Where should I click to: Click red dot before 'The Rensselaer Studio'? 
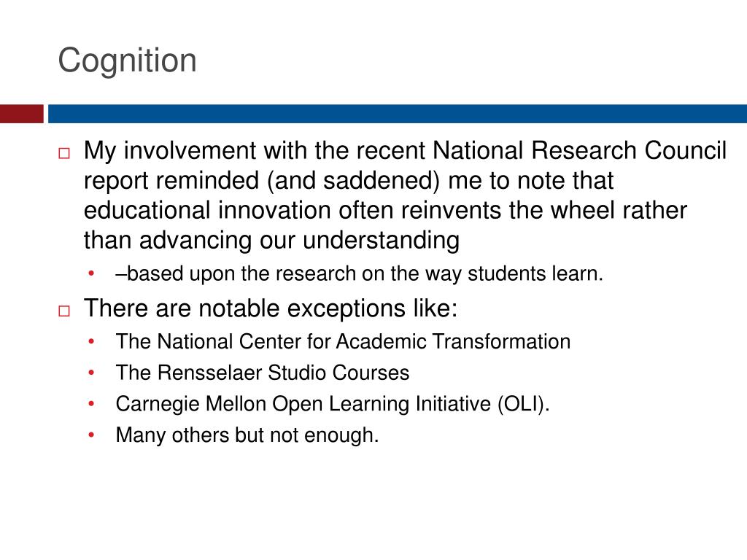coord(91,373)
